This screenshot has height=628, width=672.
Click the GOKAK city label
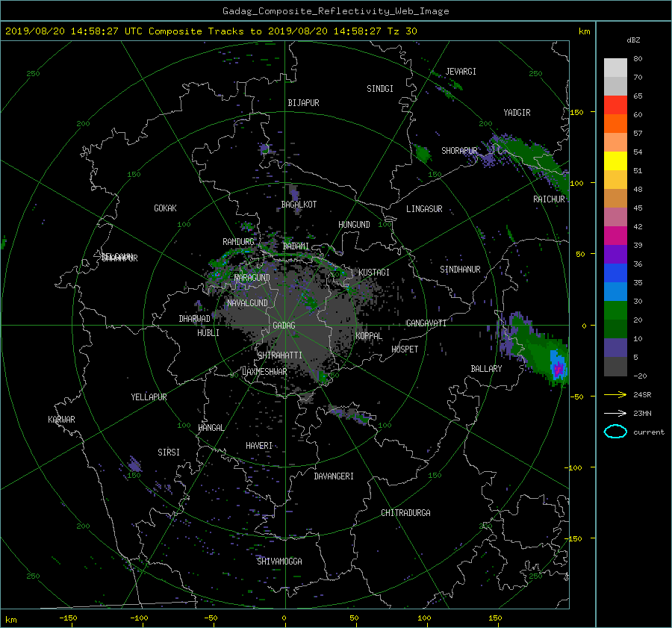[x=165, y=208]
